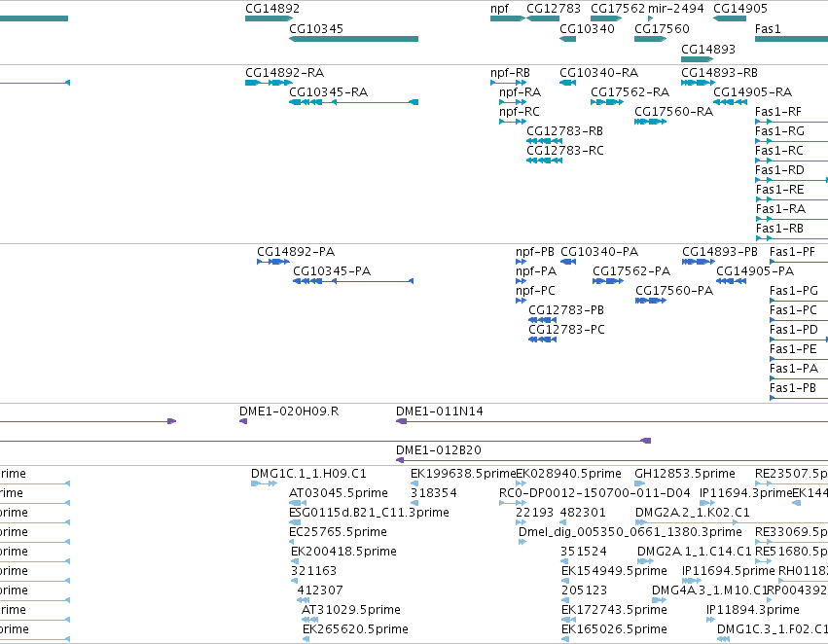Select transcript CG14905-RA
The width and height of the screenshot is (828, 644).
(x=730, y=102)
